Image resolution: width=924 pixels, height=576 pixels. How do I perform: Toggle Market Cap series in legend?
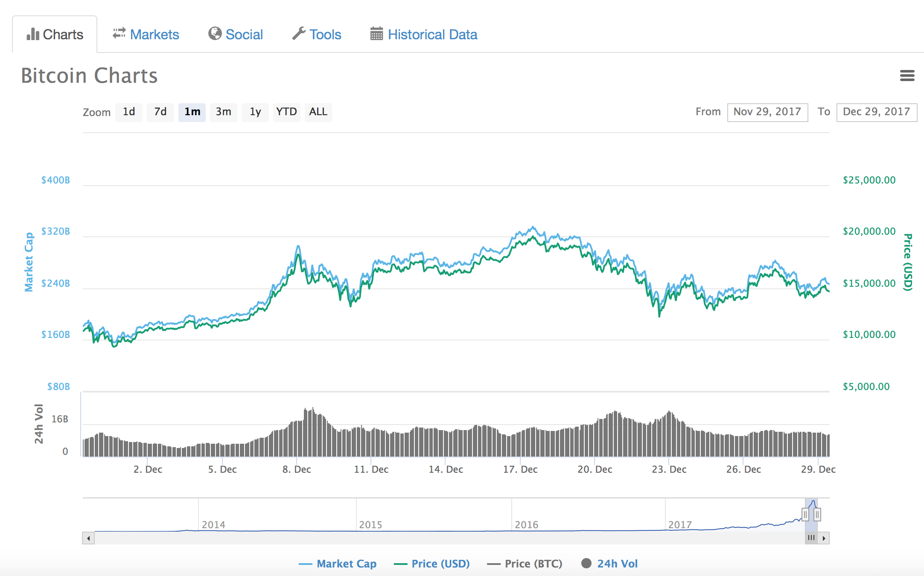(x=346, y=564)
